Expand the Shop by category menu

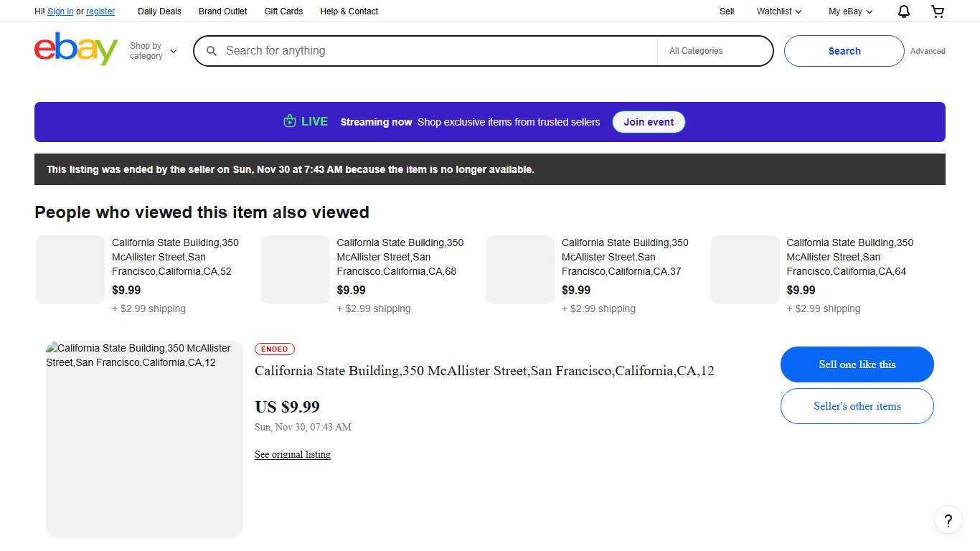pos(153,50)
